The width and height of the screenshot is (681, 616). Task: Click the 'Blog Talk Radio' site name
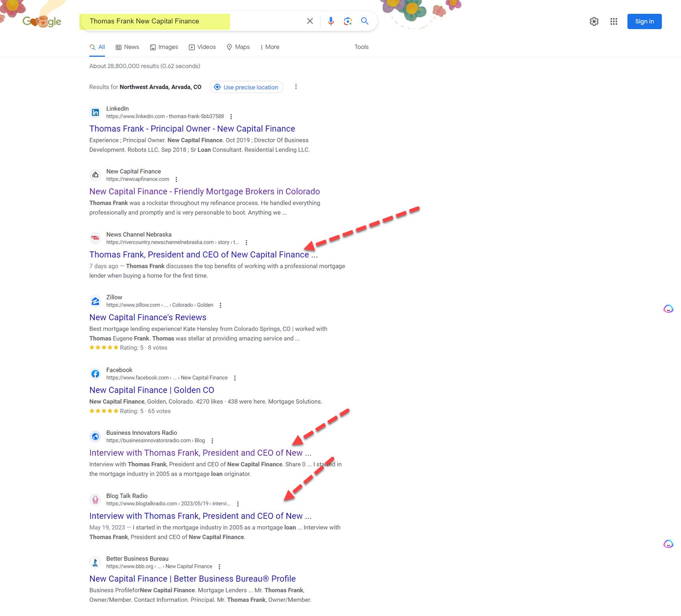[127, 496]
